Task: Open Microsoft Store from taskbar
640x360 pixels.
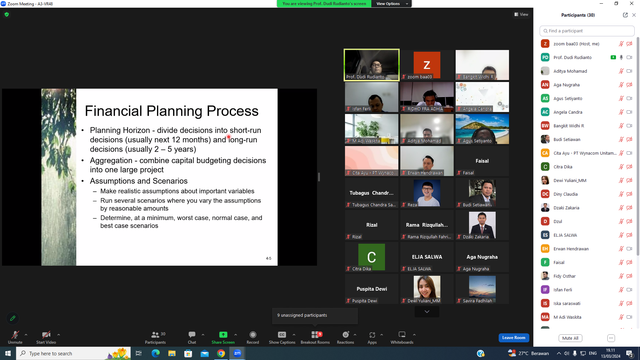Action: pos(188,353)
